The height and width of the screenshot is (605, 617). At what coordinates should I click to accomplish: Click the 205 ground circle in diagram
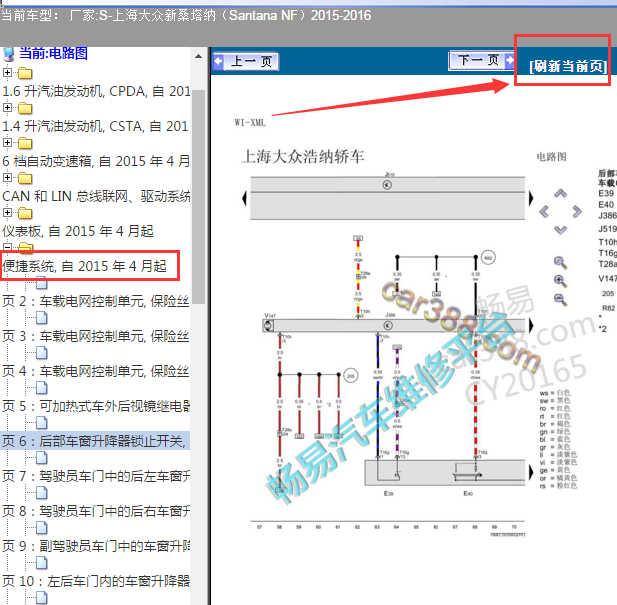click(351, 376)
